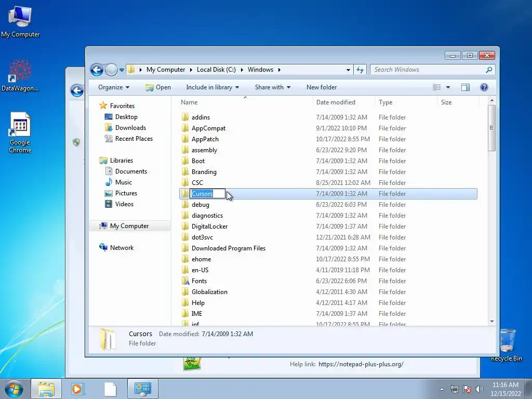Focus the Search Windows field

[x=432, y=70]
